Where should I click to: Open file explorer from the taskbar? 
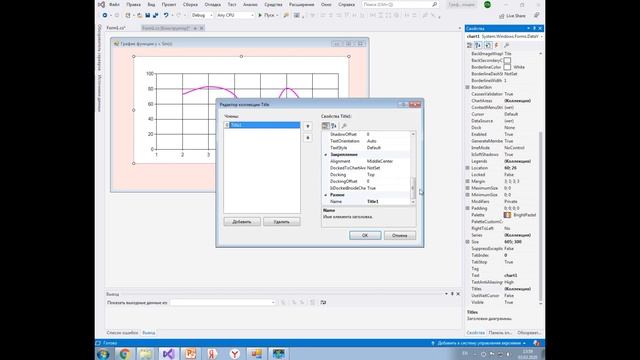pos(146,353)
